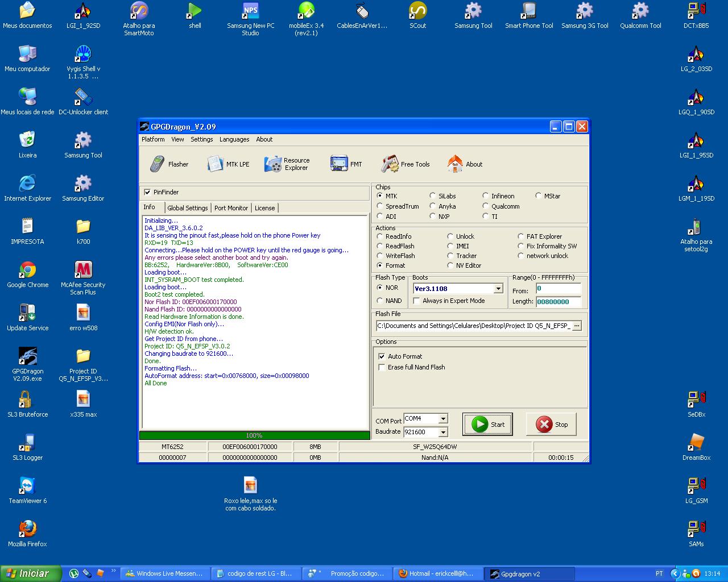Open the FMT tool
728x582 pixels.
tap(346, 164)
